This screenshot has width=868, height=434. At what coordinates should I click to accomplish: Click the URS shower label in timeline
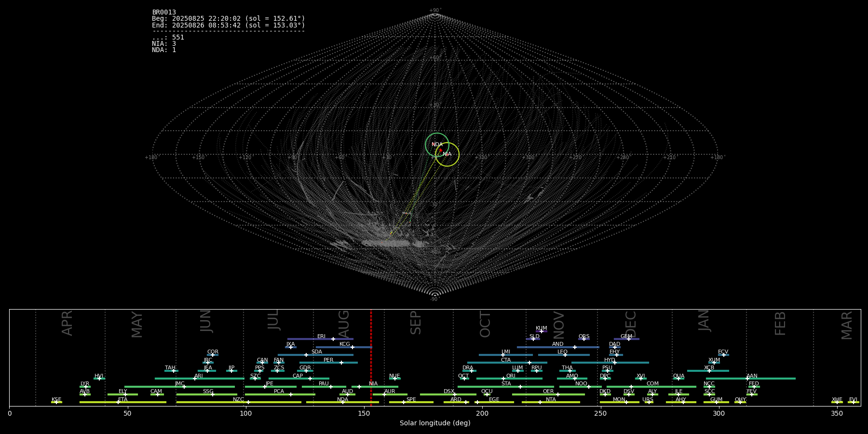pyautogui.click(x=648, y=400)
